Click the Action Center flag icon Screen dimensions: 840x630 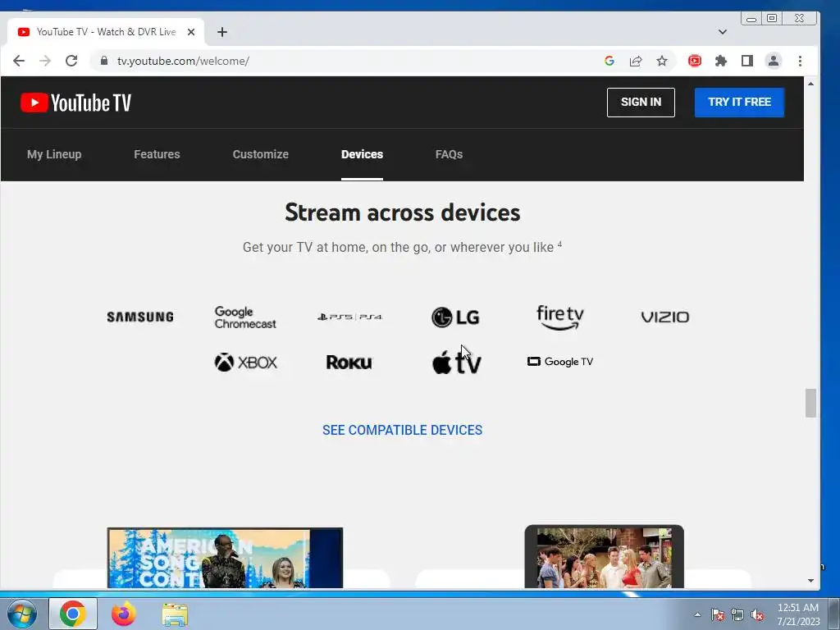(718, 614)
